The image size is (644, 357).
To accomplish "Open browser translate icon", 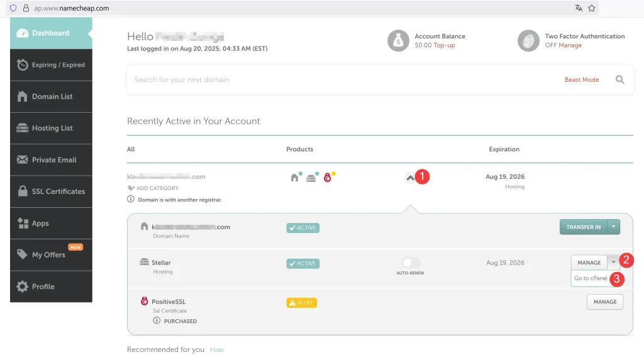I will tap(579, 8).
